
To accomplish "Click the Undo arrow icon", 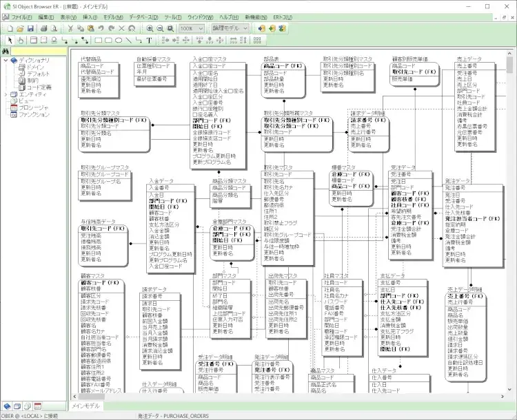I will coord(101,29).
